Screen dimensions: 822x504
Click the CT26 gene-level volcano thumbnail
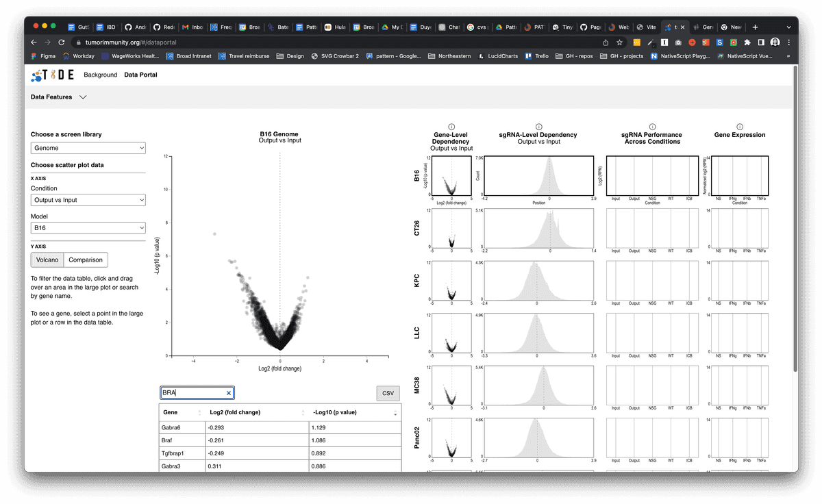point(451,229)
